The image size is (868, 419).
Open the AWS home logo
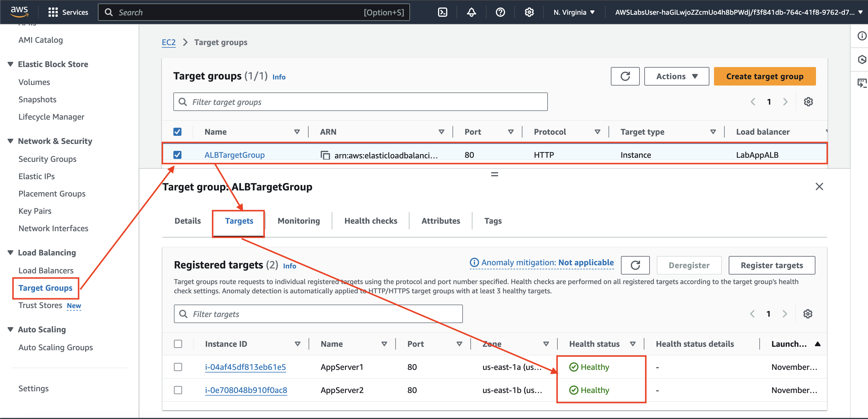point(19,12)
